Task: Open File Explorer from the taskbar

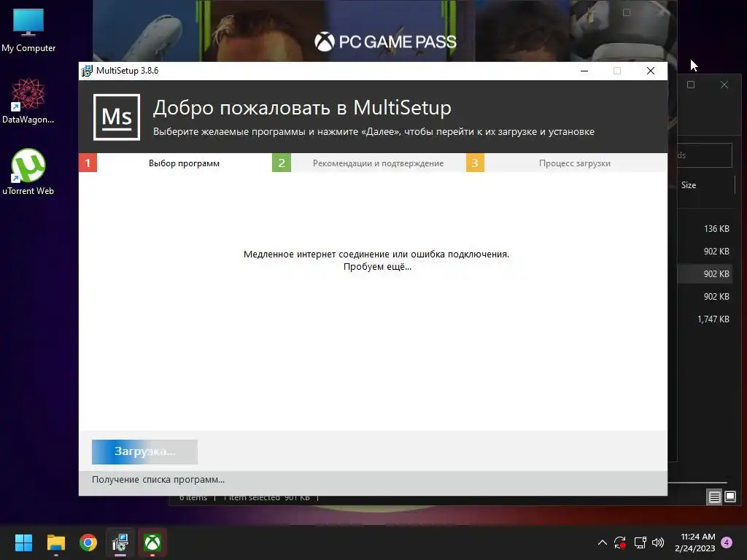Action: coord(55,542)
